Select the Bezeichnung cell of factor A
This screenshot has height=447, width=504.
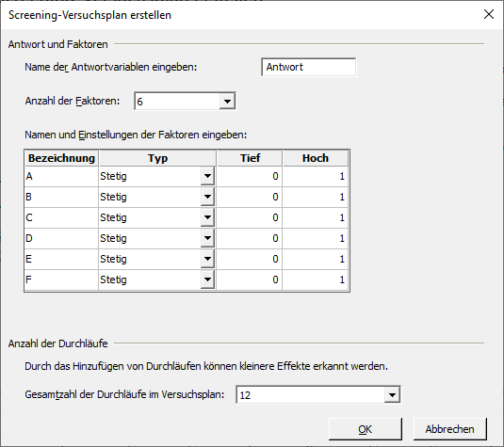click(x=61, y=176)
